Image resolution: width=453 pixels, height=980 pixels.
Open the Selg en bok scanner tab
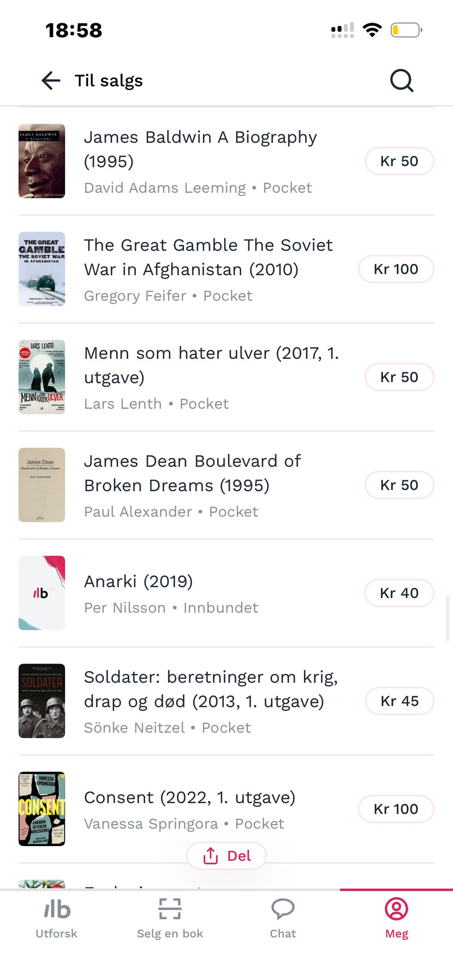[170, 919]
